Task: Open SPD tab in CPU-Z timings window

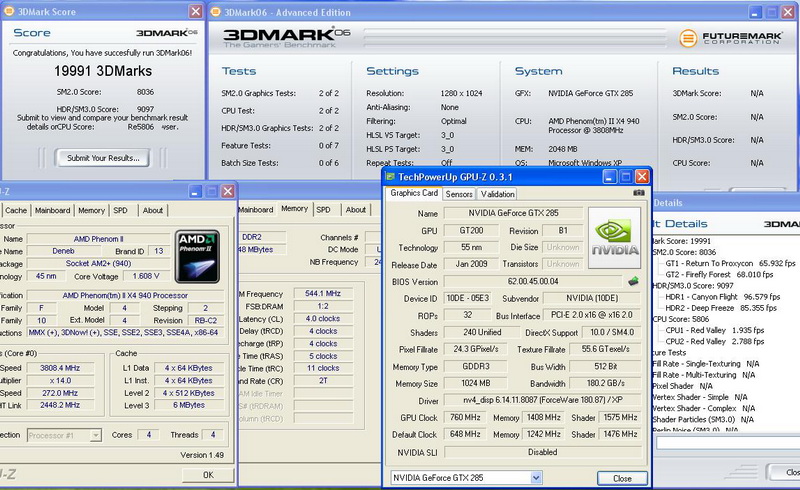Action: point(323,210)
